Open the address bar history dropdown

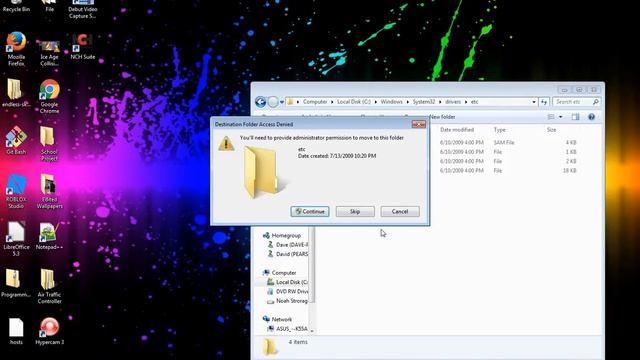[x=534, y=102]
